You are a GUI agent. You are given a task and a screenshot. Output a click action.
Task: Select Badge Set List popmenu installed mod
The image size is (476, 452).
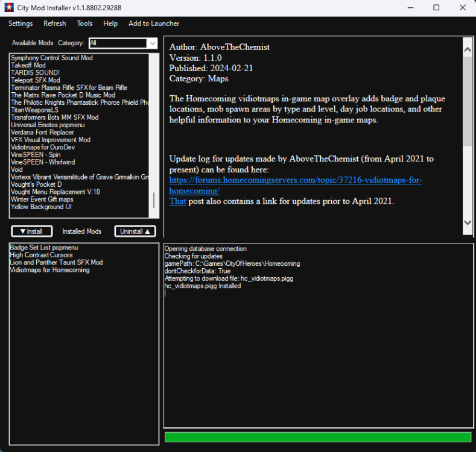[44, 248]
